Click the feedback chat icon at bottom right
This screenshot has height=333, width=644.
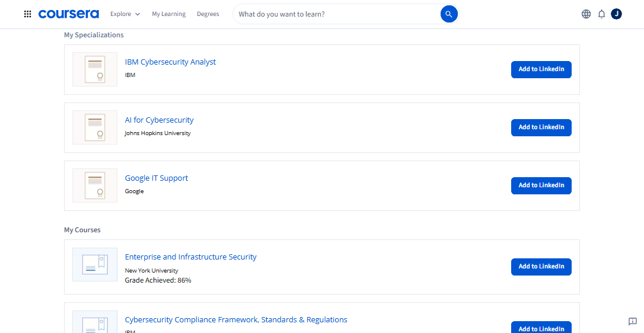point(632,321)
